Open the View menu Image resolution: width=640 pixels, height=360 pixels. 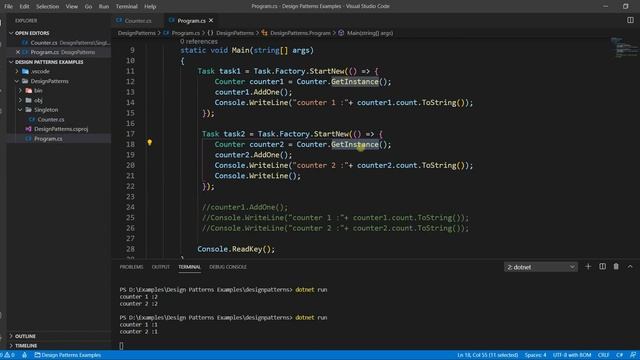coord(71,6)
